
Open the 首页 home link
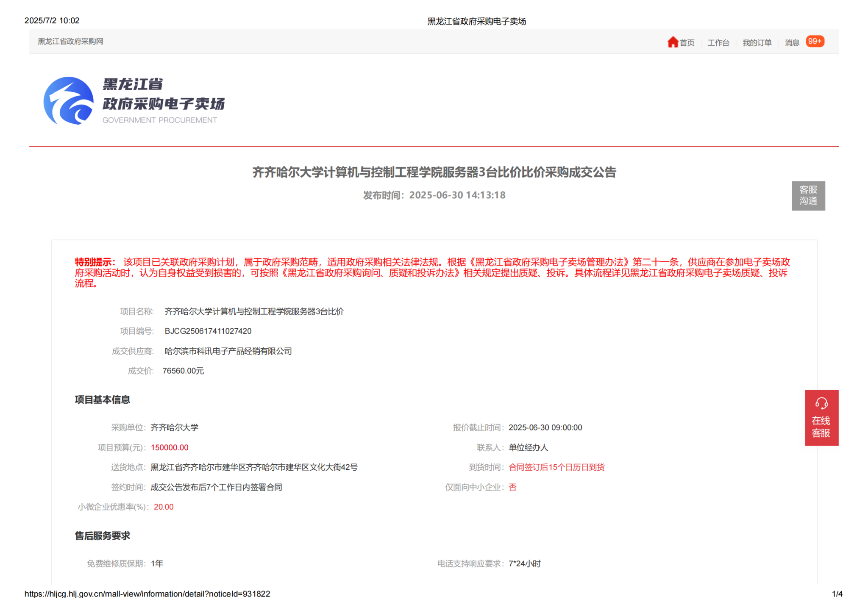tap(687, 43)
